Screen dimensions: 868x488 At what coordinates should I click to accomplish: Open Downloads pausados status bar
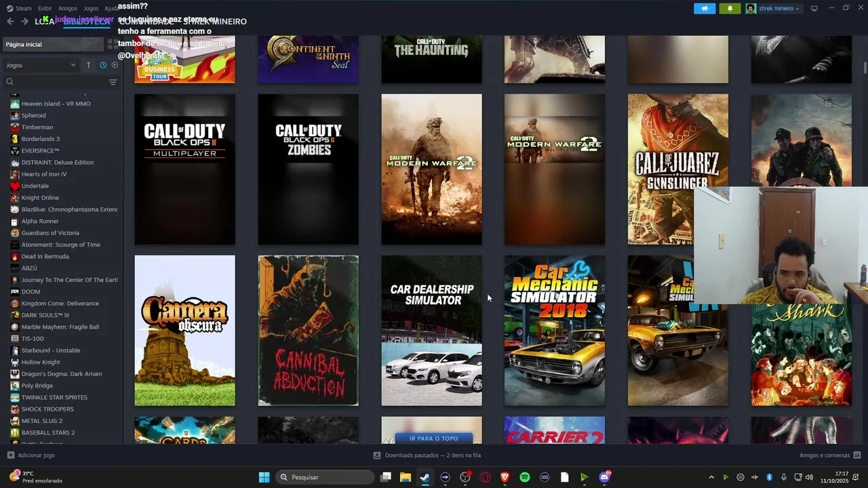(427, 455)
